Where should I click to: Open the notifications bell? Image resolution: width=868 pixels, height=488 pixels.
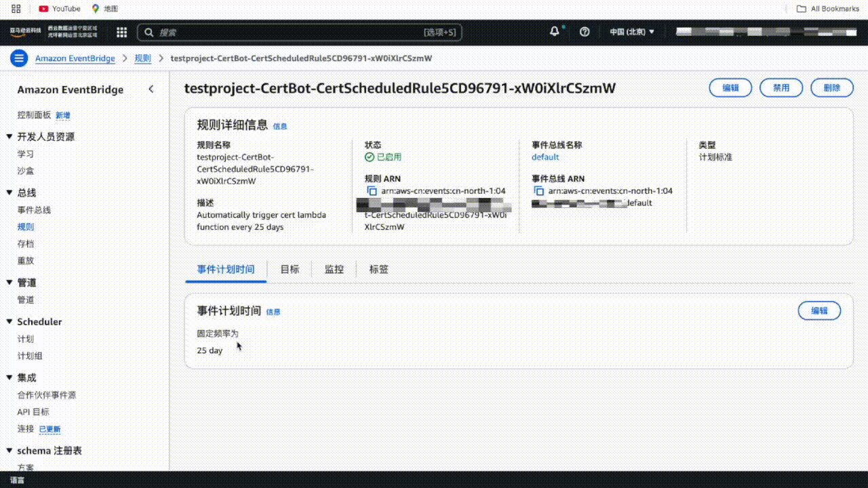555,31
